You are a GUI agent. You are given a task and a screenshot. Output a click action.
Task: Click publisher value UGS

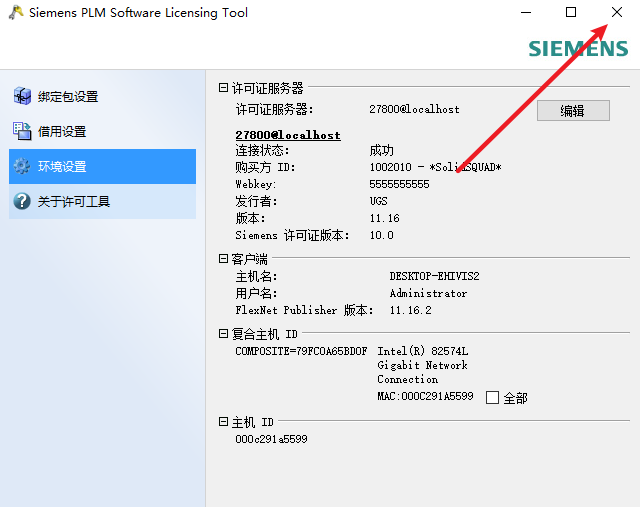(x=378, y=201)
